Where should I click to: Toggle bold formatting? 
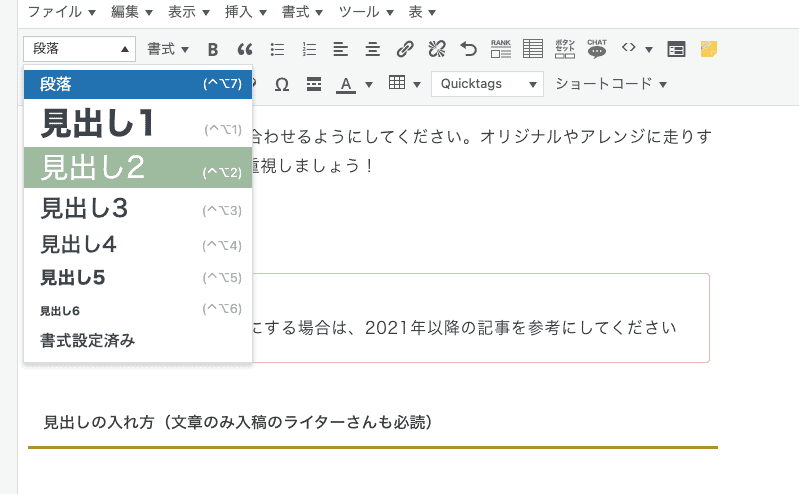213,49
